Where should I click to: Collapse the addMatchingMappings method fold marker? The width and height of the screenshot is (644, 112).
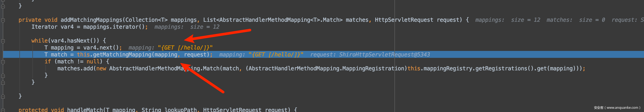(x=3, y=20)
